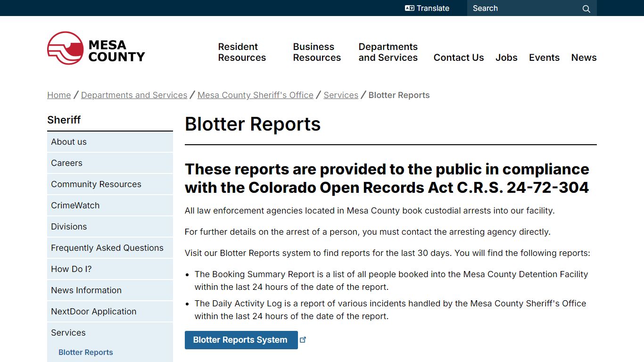Open the News page
644x362 pixels.
(x=584, y=58)
